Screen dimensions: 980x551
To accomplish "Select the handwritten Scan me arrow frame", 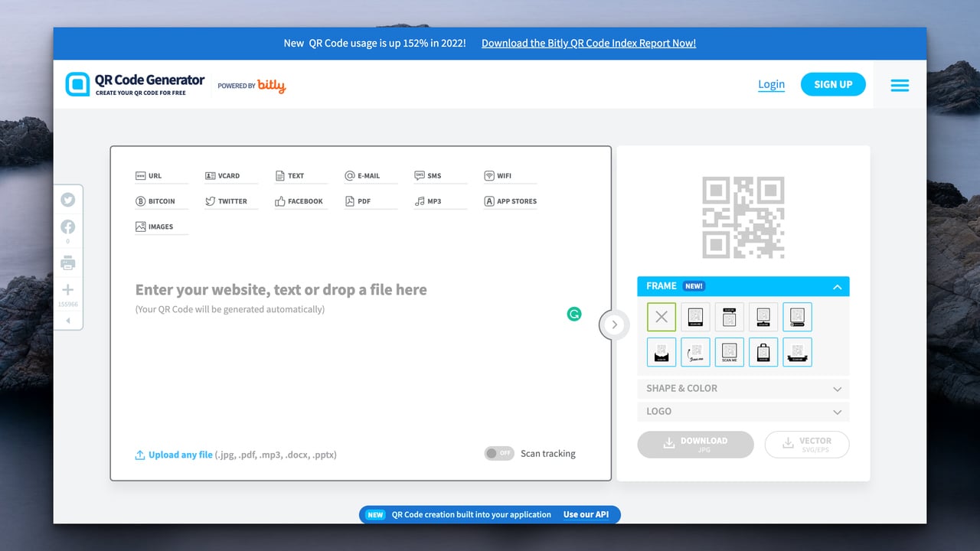I will click(x=695, y=352).
